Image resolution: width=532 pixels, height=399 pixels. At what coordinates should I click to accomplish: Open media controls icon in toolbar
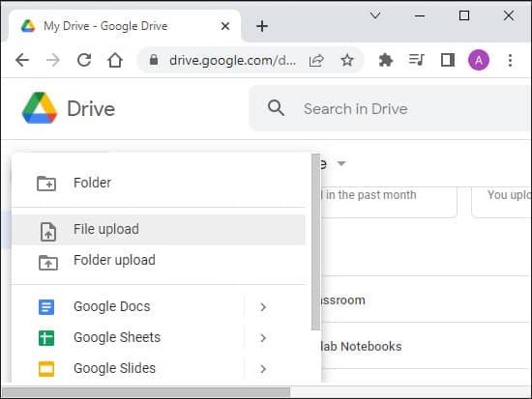[416, 60]
